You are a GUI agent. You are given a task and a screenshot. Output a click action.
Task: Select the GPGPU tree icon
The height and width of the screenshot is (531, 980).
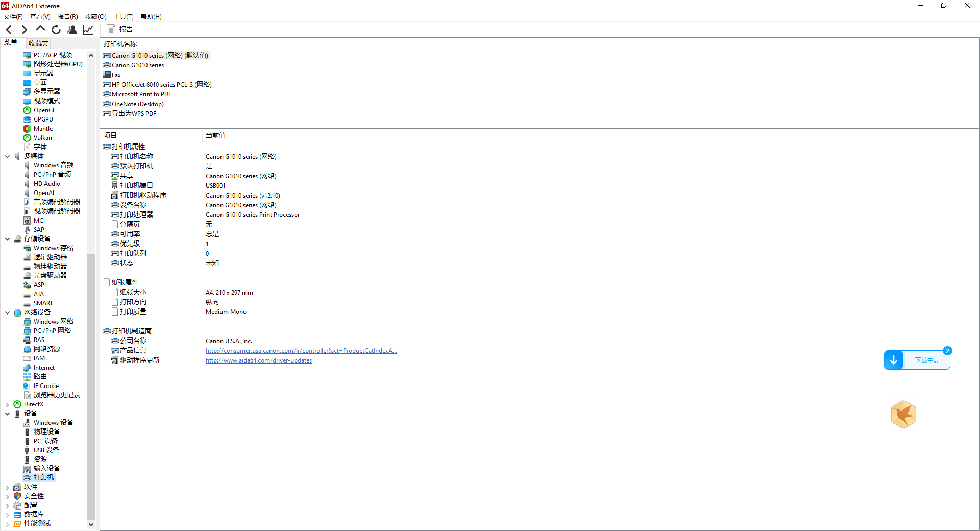[x=27, y=119]
